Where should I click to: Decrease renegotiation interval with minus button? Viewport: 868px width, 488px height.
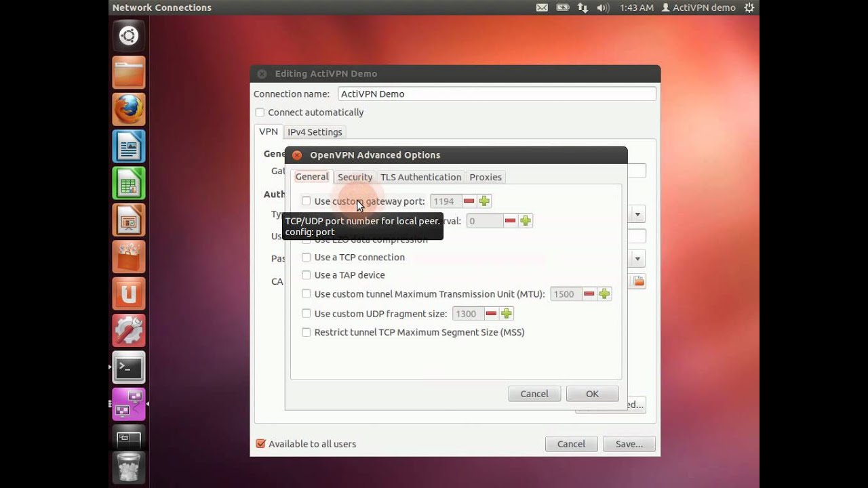pos(510,221)
